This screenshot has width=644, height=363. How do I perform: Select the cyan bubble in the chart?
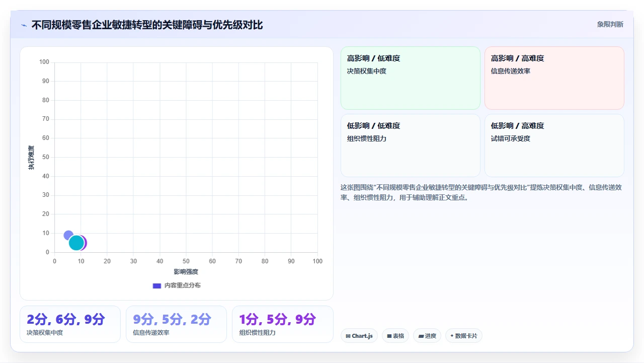75,243
